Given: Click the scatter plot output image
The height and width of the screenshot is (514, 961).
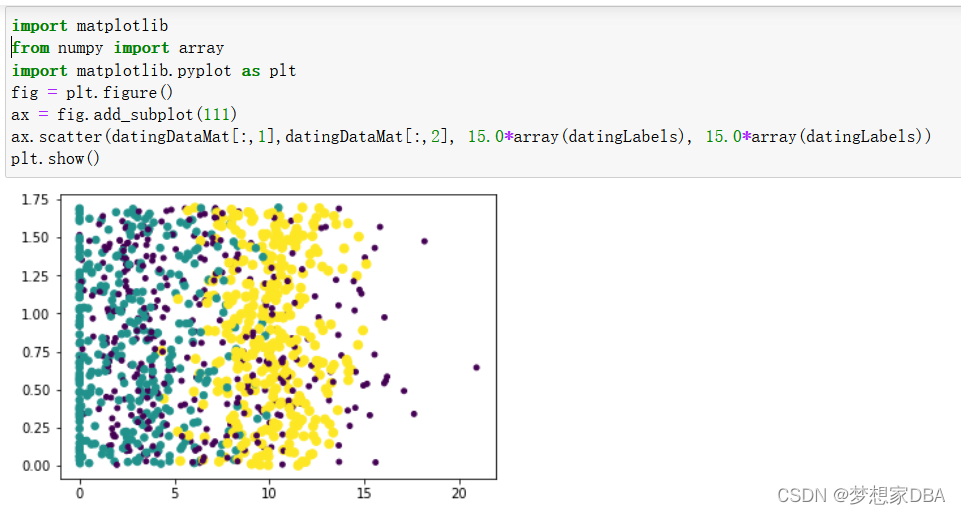Looking at the screenshot, I should click(259, 346).
